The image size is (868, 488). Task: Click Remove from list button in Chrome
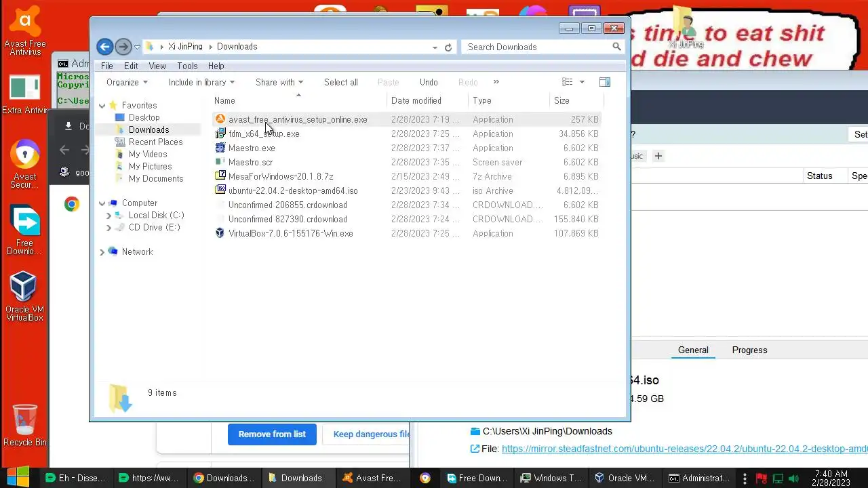tap(272, 434)
